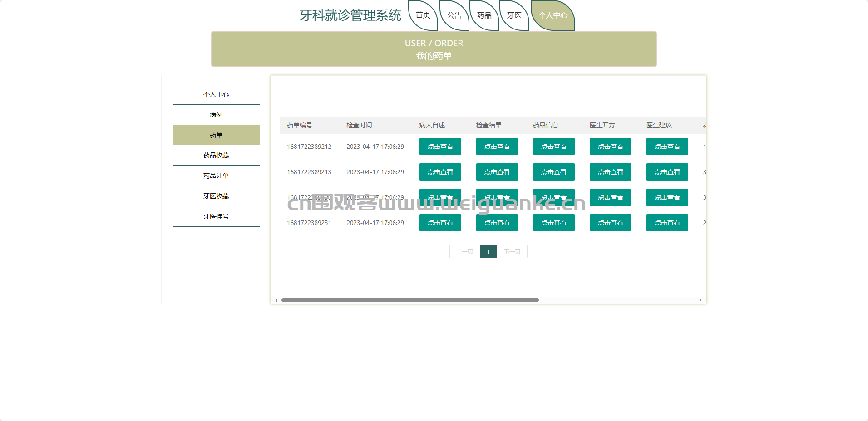868x421 pixels.
Task: Open the 药品 navigation tab
Action: click(x=484, y=15)
